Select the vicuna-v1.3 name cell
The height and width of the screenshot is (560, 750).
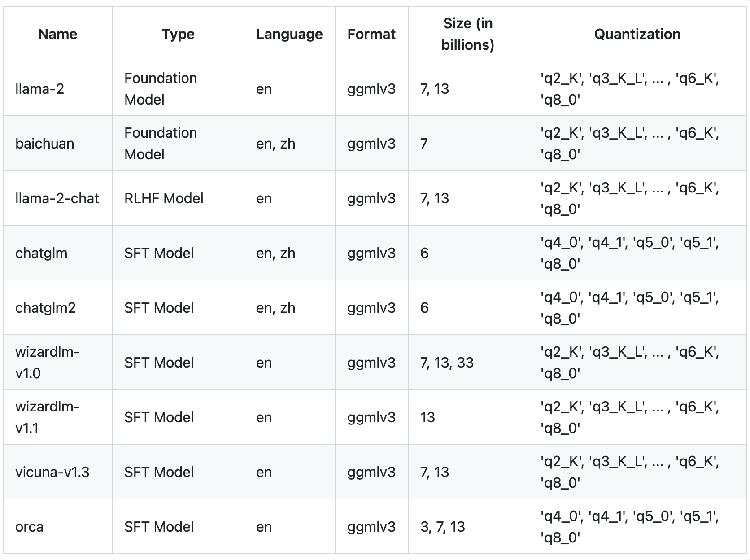(52, 472)
